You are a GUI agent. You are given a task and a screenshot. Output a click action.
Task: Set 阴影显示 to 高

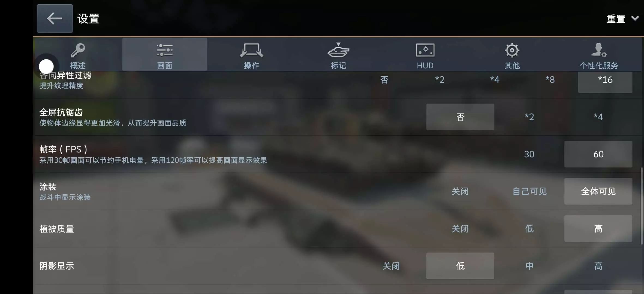point(598,266)
